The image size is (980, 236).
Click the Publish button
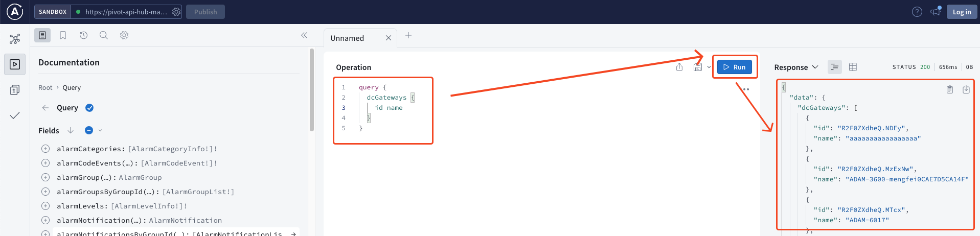tap(206, 12)
